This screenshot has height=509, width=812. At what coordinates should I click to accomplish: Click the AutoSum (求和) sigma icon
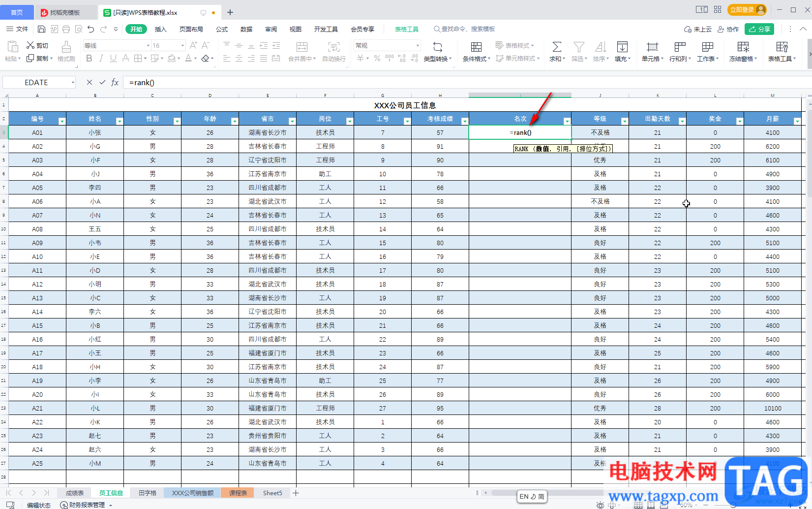pyautogui.click(x=557, y=47)
